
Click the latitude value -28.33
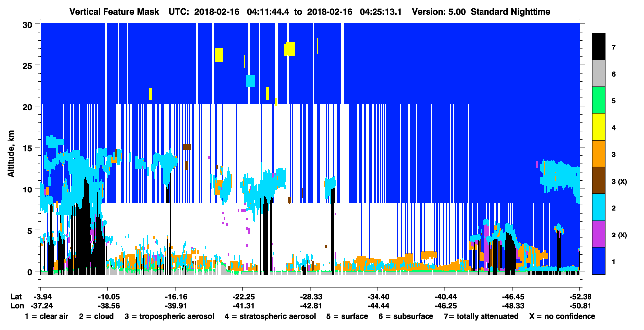click(x=310, y=296)
